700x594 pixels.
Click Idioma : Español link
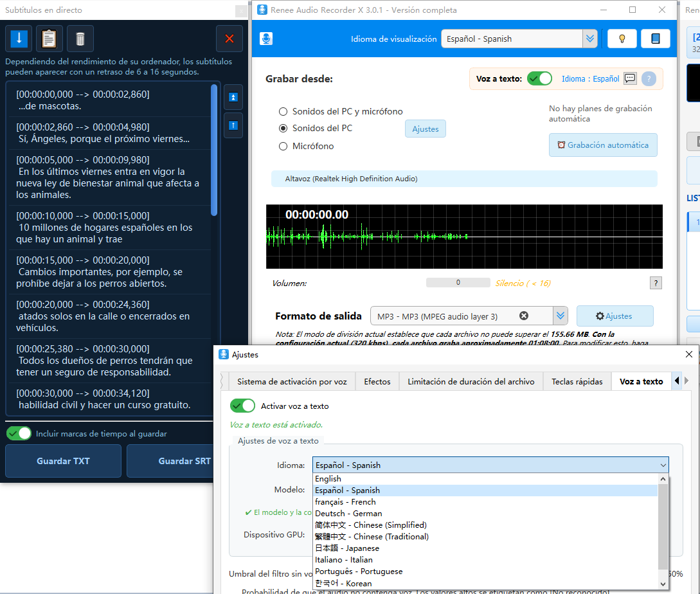[590, 78]
